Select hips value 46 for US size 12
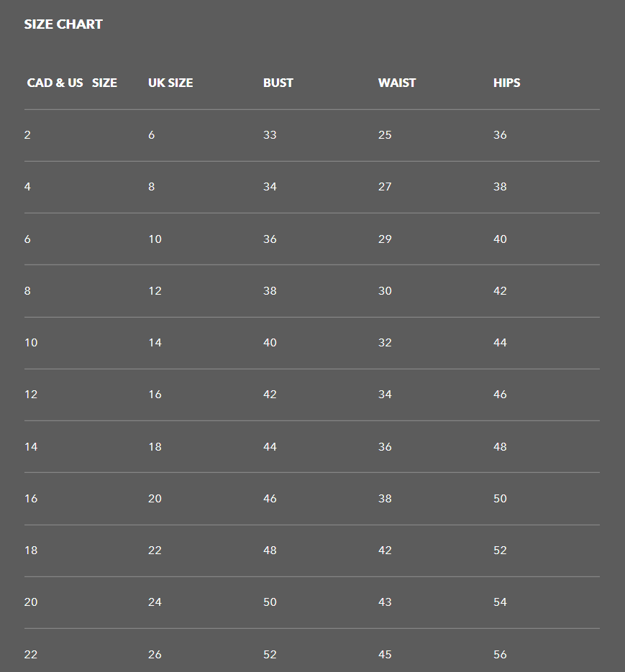 (x=500, y=395)
